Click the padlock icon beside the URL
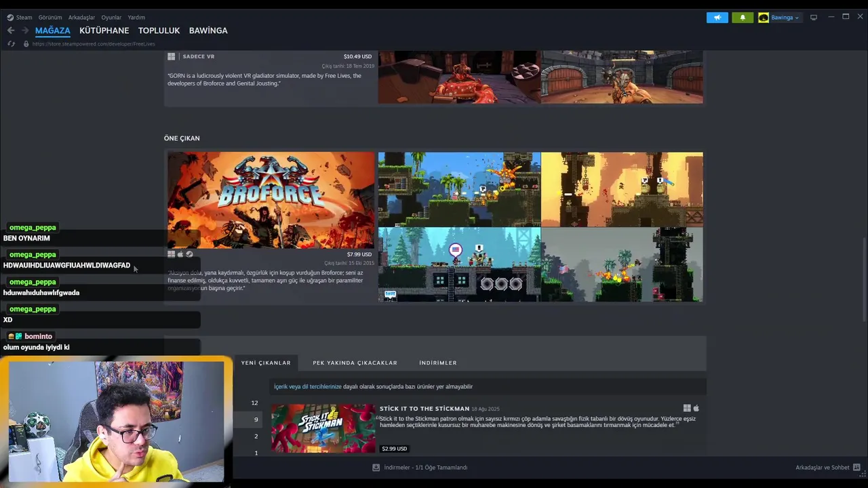868x488 pixels. (x=26, y=44)
